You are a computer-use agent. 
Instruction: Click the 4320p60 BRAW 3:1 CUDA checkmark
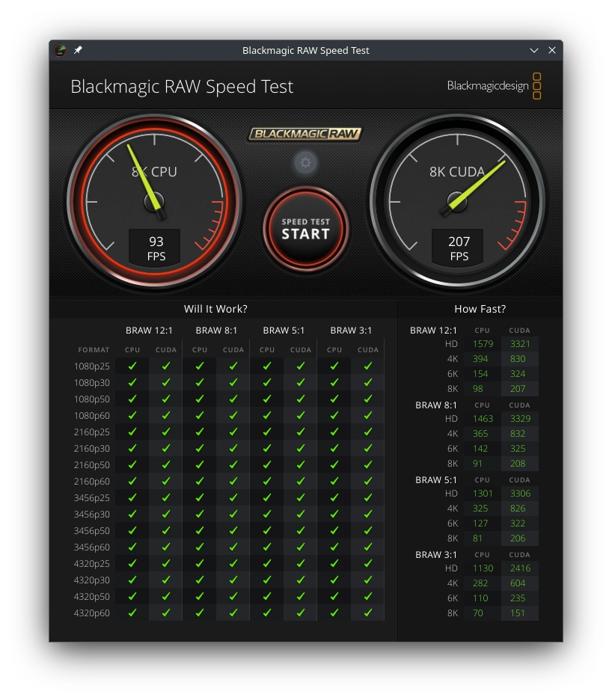point(368,613)
